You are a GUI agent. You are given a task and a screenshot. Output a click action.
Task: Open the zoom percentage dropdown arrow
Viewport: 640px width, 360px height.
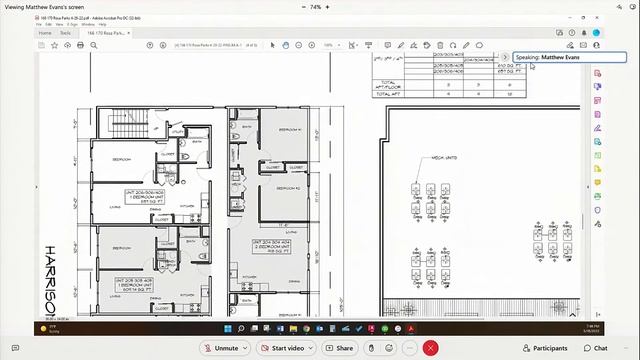339,45
